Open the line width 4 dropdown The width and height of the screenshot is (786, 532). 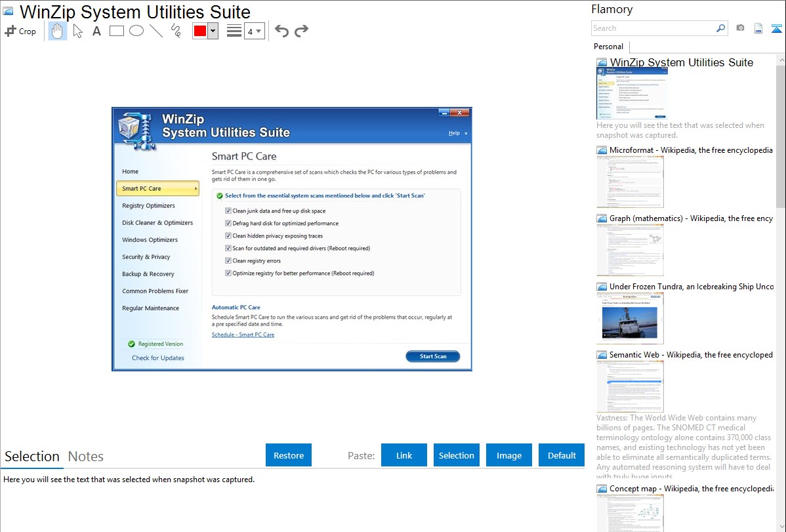coord(255,31)
